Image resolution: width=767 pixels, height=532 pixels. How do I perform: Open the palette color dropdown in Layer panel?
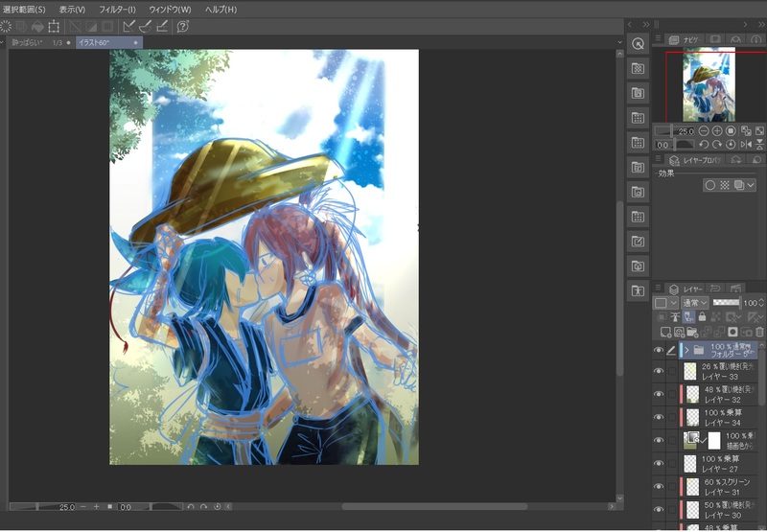(x=665, y=303)
